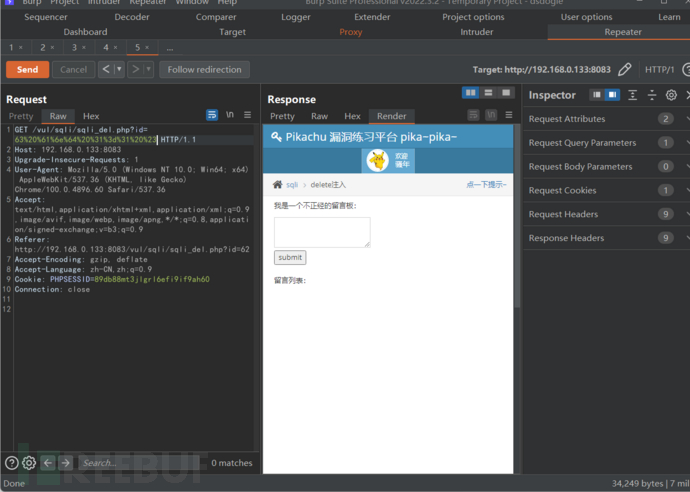690x492 pixels.
Task: Expand Request Attributes section
Action: tap(606, 119)
